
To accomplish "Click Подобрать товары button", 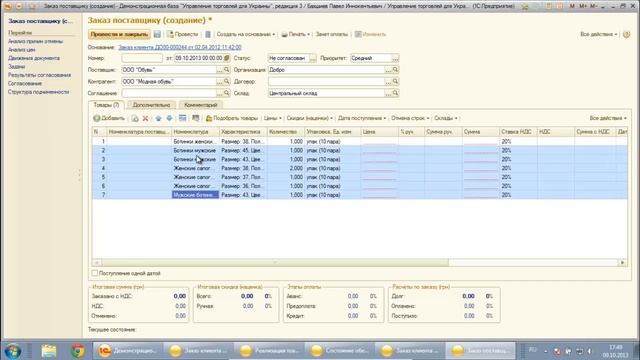I will point(232,118).
